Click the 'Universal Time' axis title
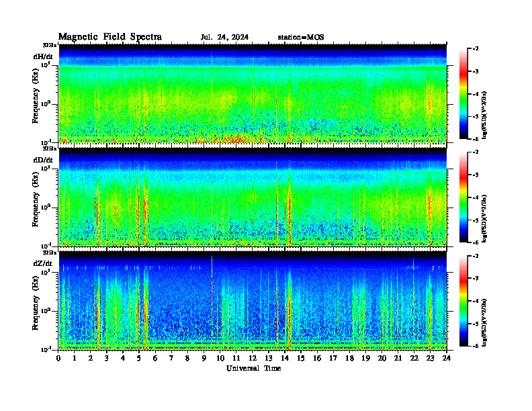Screen dimensions: 532x411 tap(253, 368)
